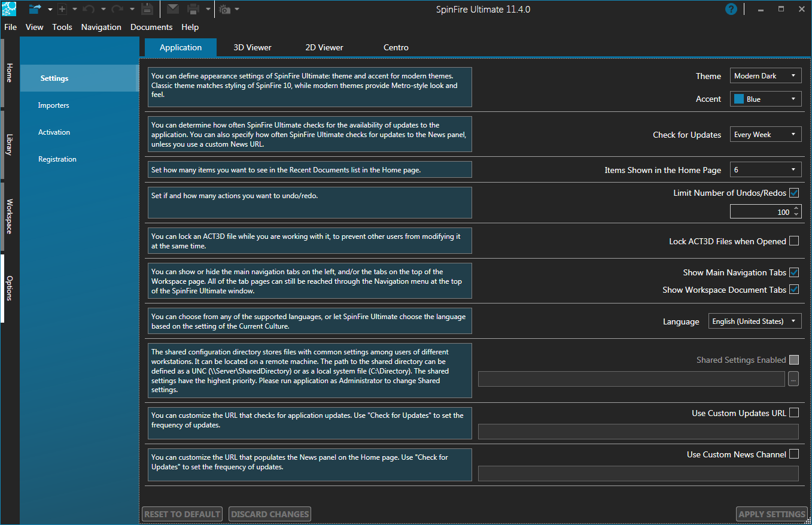Increase undo limit with the up spinner

[796, 208]
